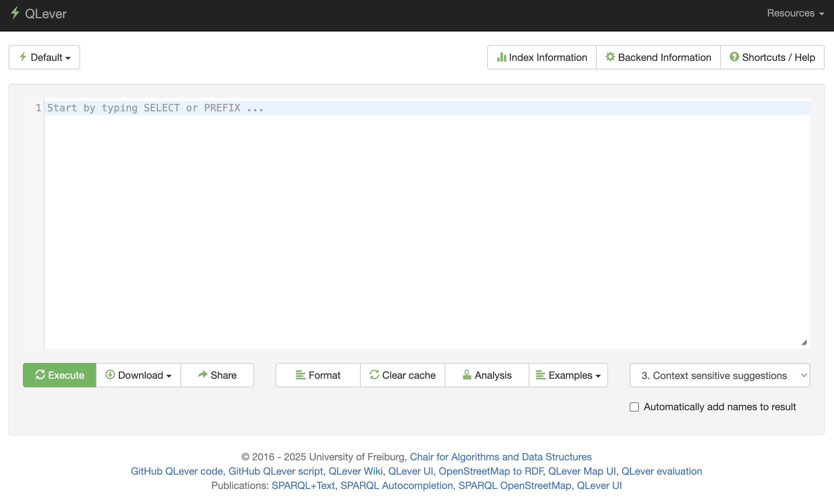
Task: Open the query Analysis view
Action: coord(487,375)
